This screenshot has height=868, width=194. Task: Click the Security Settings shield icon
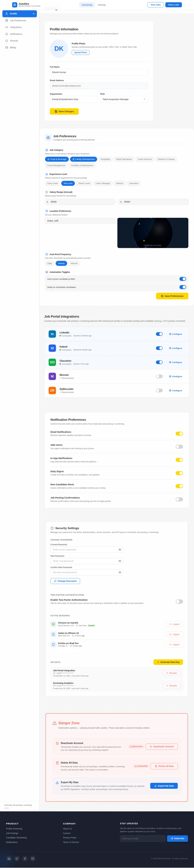click(x=52, y=528)
